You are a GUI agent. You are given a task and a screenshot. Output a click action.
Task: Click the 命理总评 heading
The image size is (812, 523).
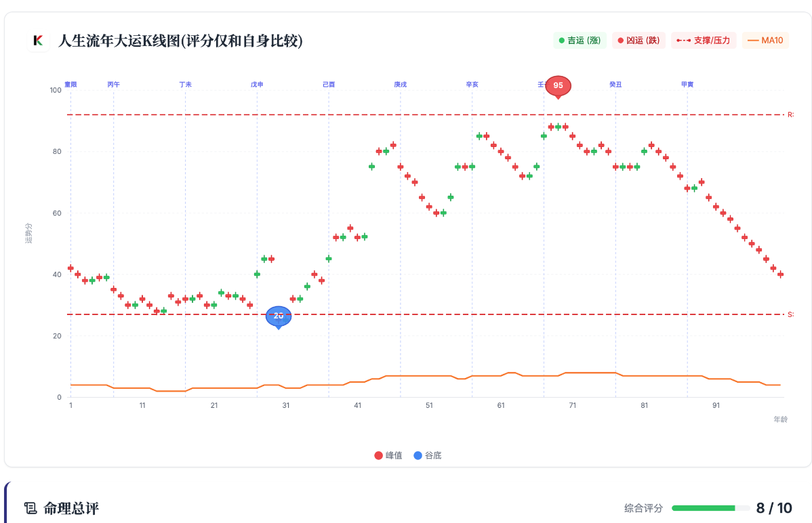point(71,508)
